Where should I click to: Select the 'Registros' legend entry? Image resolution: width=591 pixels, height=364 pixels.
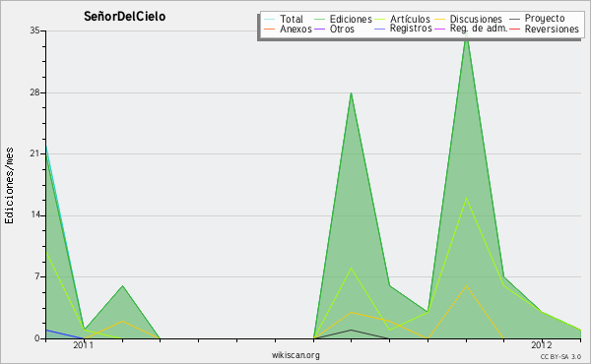(x=411, y=29)
